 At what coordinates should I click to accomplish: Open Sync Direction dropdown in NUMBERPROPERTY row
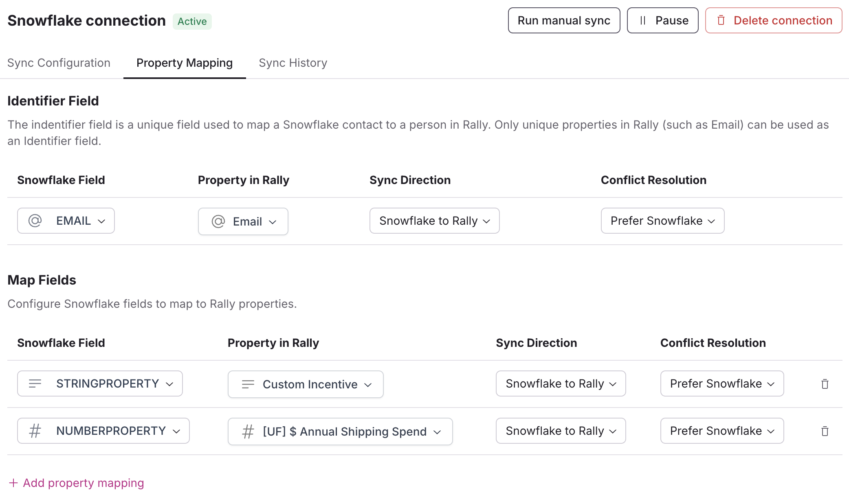pyautogui.click(x=561, y=431)
